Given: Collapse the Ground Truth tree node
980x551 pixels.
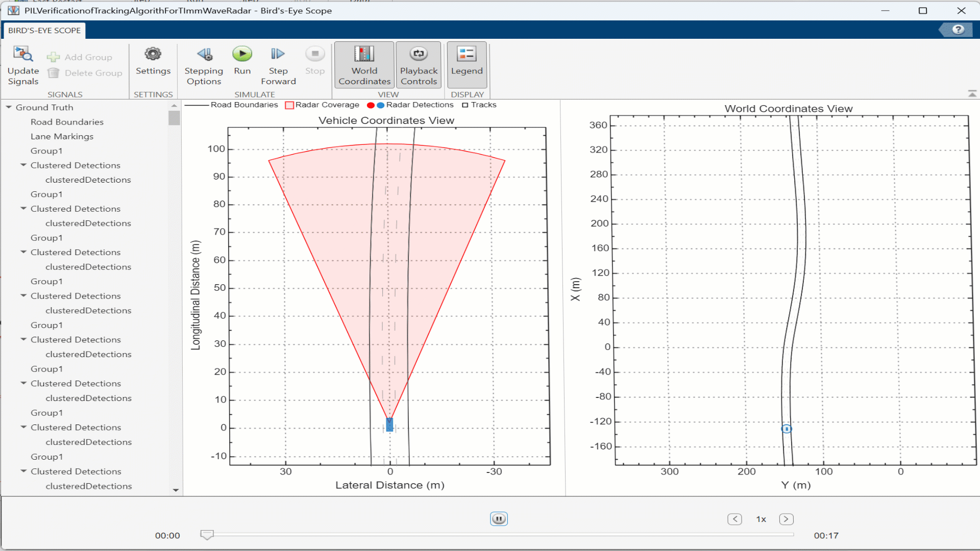Looking at the screenshot, I should [x=9, y=107].
